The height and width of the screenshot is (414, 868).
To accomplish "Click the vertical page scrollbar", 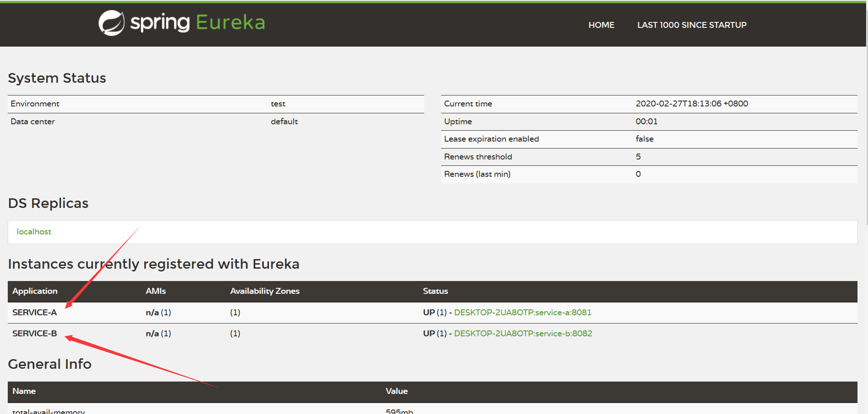I will point(867,114).
